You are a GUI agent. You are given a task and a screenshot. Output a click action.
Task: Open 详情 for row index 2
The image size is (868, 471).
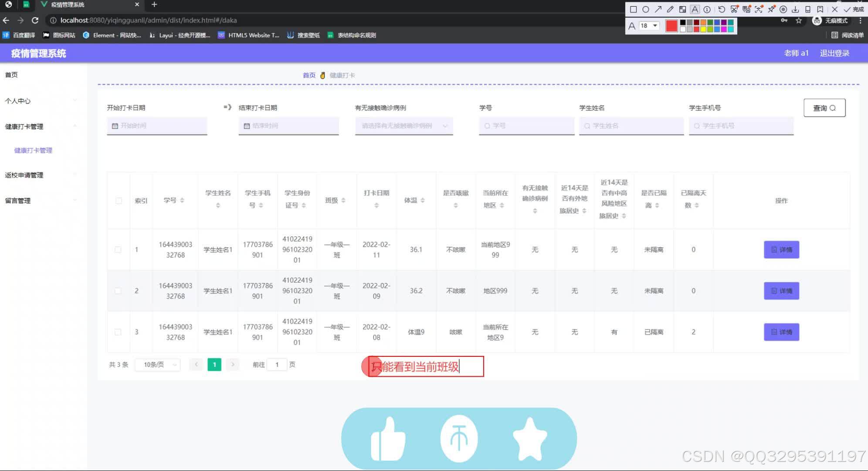(781, 290)
